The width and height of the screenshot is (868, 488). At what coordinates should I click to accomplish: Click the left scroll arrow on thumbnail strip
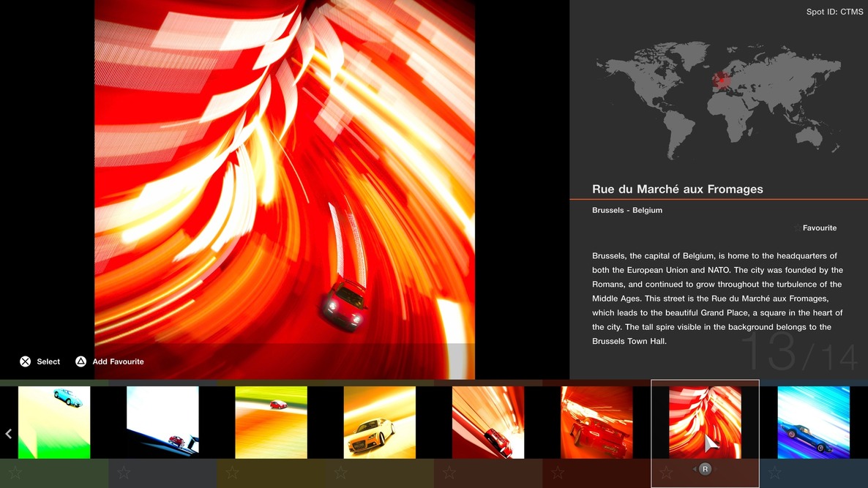click(9, 434)
